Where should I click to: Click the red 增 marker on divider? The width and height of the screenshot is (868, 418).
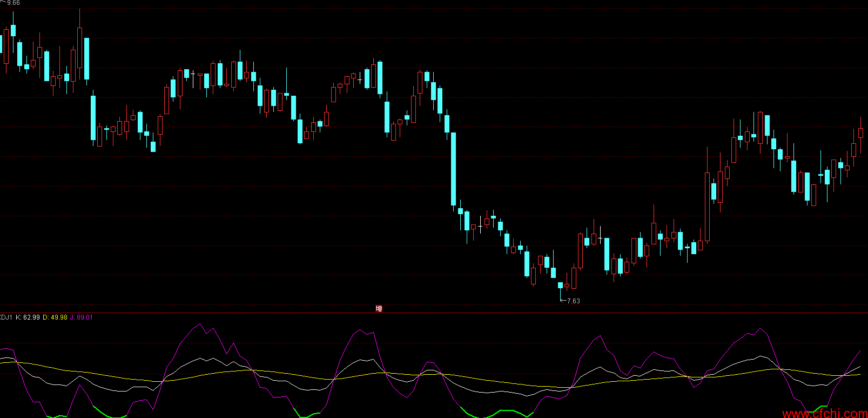(379, 309)
